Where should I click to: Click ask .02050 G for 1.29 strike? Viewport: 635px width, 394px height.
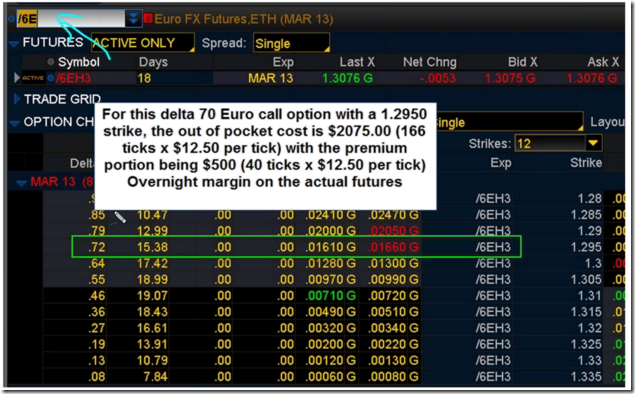click(393, 231)
